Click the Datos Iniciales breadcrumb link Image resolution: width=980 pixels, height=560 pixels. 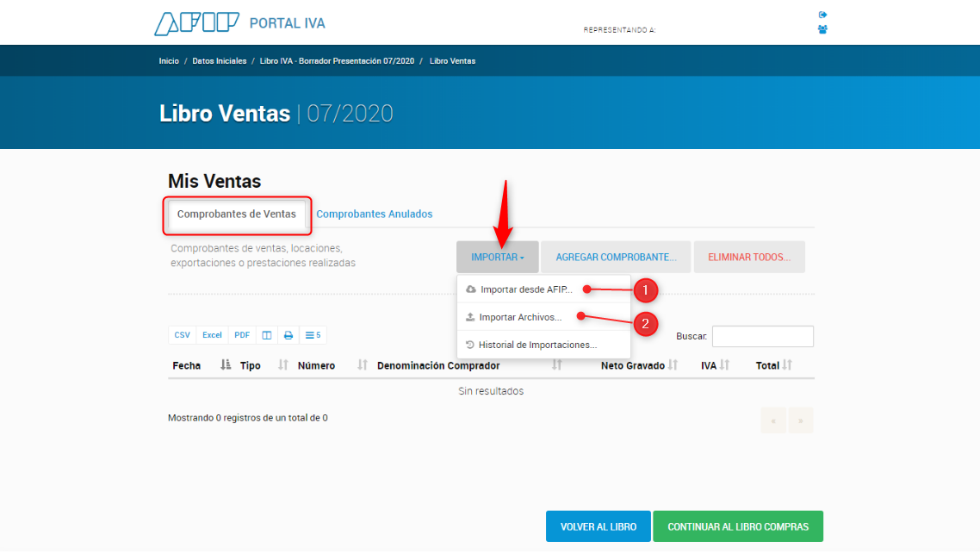tap(219, 61)
